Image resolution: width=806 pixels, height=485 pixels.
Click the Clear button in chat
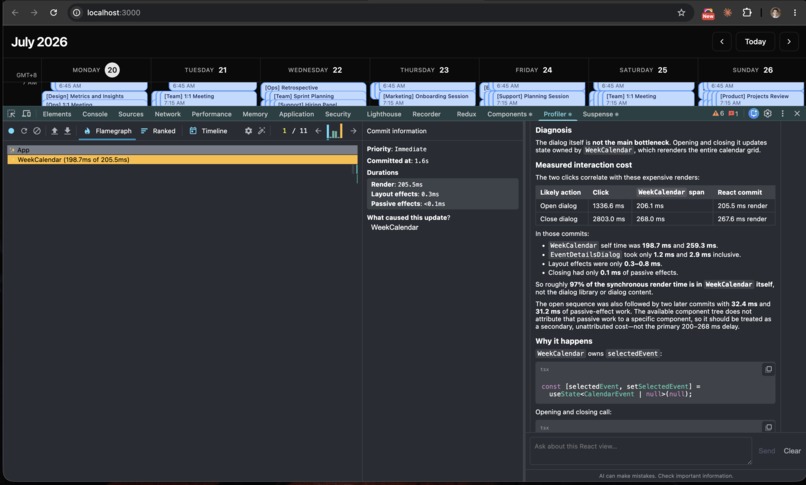(x=792, y=451)
